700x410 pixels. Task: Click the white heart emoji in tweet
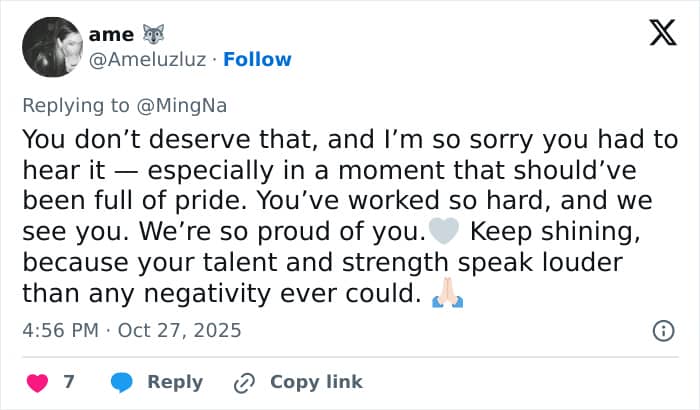point(442,233)
